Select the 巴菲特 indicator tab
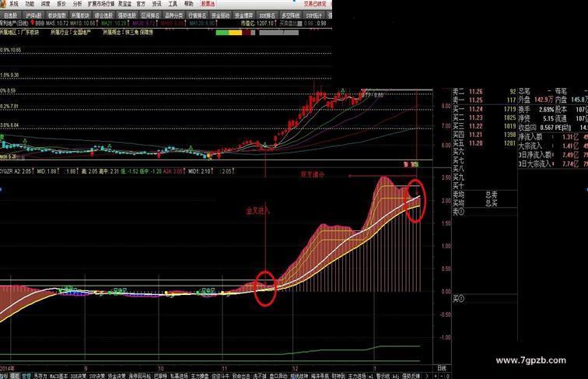 click(x=160, y=376)
